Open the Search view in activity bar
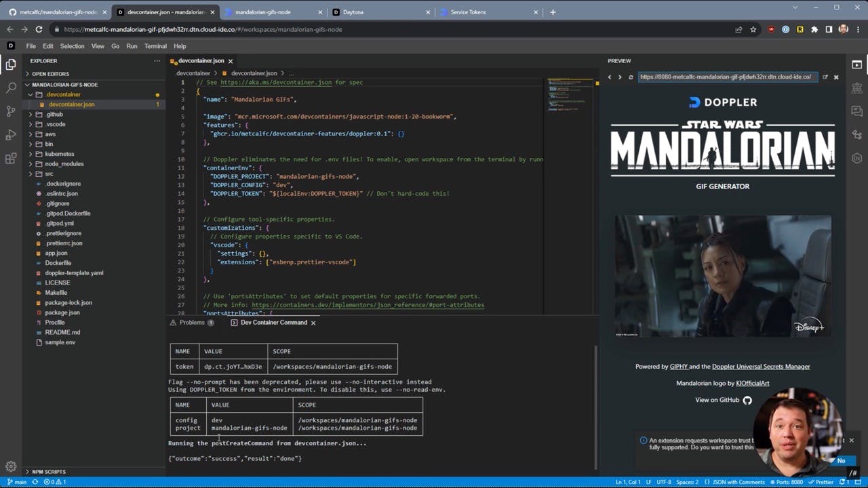The height and width of the screenshot is (488, 868). click(11, 87)
